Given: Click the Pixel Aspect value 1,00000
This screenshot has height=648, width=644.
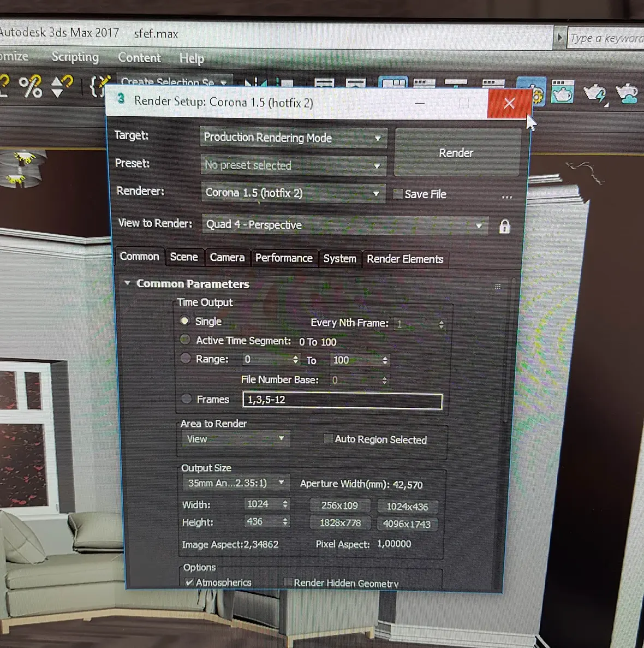Looking at the screenshot, I should coord(394,544).
